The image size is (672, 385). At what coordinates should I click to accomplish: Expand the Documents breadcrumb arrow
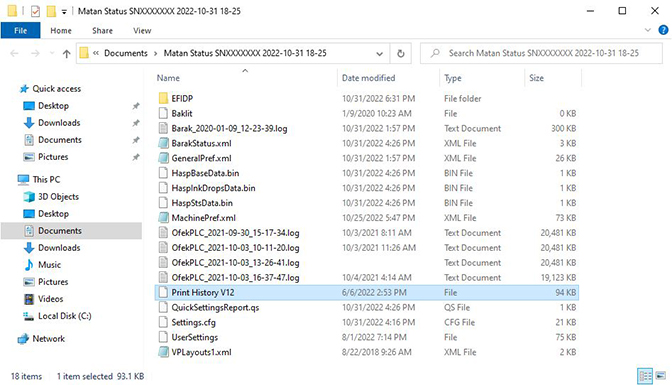[155, 53]
